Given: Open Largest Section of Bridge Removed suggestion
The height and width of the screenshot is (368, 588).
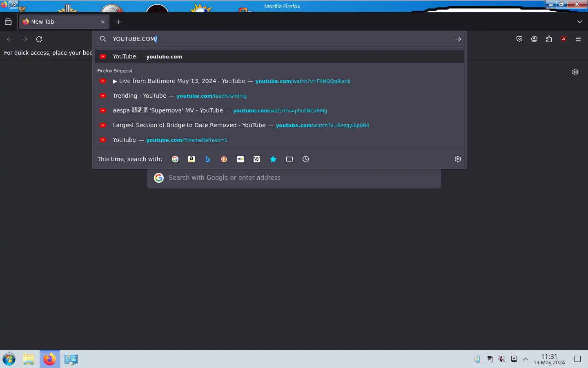Looking at the screenshot, I should (279, 125).
